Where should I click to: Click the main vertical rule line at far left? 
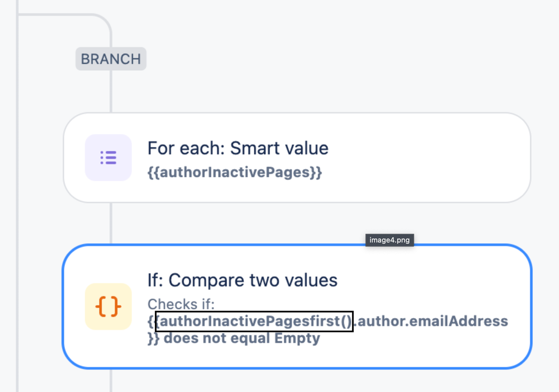17,196
